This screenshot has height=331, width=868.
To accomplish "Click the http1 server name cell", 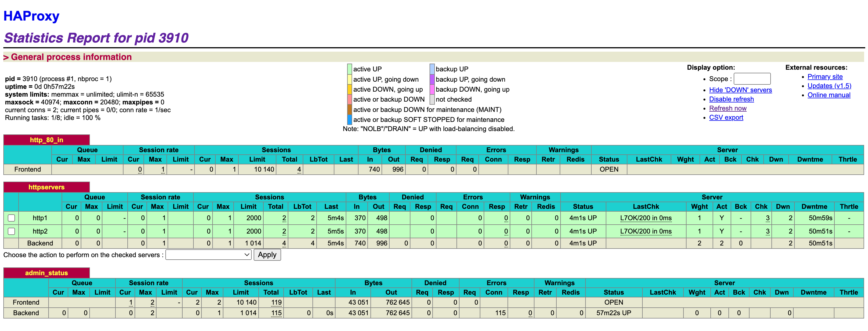I will (x=40, y=218).
